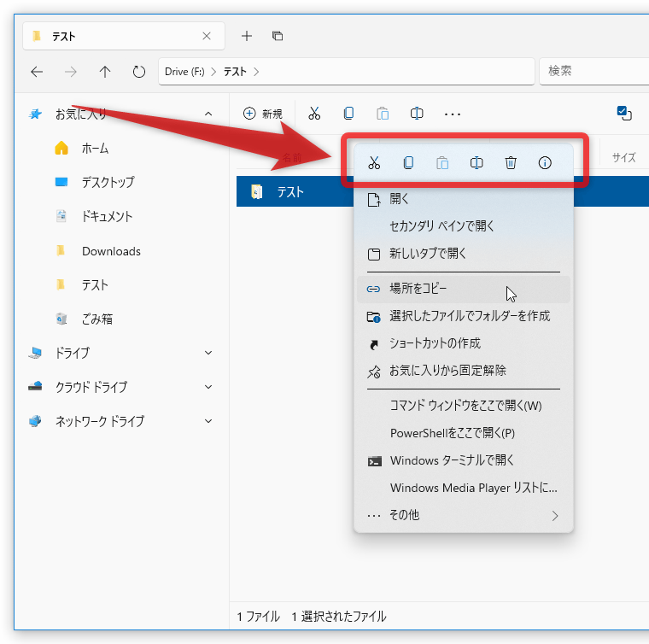Click the Drive (F:) breadcrumb

184,72
